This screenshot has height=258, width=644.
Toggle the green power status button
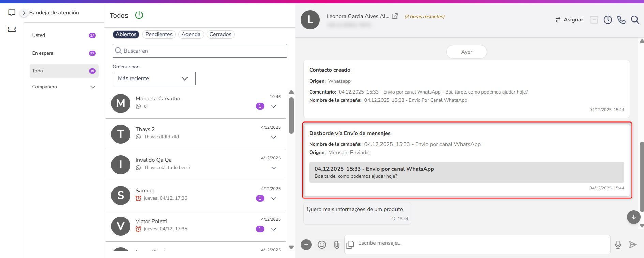139,15
